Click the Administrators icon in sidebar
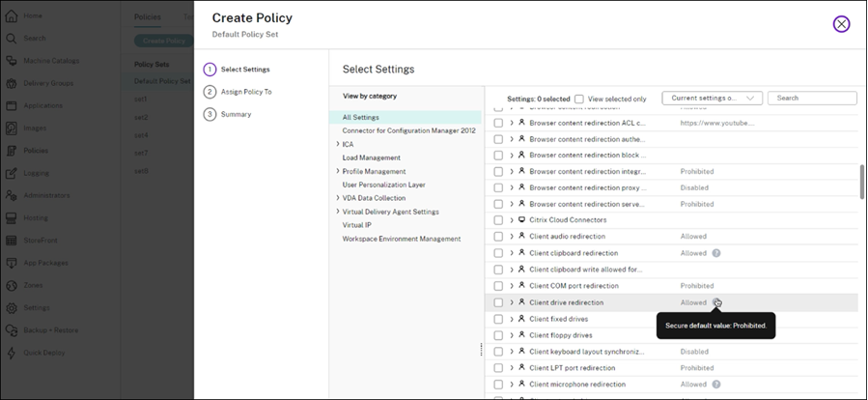The height and width of the screenshot is (400, 868). [x=12, y=195]
